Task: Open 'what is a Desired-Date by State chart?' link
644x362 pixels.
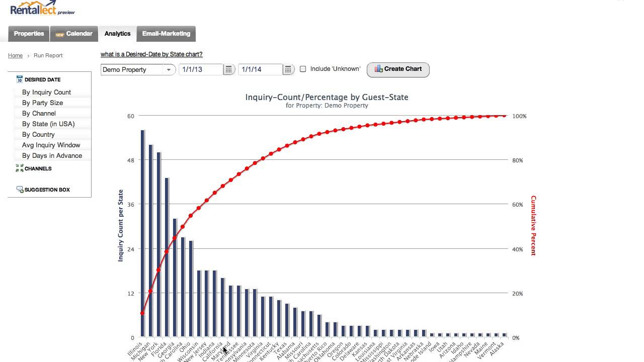Action: tap(151, 54)
